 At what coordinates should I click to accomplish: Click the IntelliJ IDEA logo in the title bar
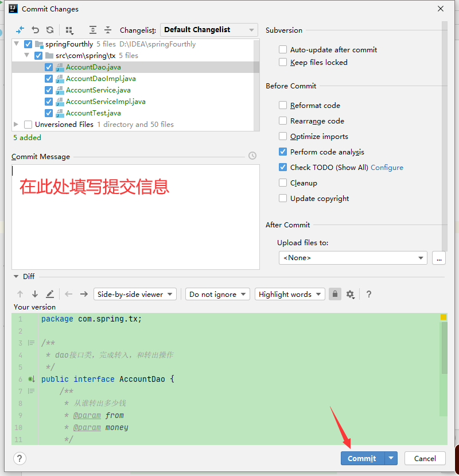[13, 9]
